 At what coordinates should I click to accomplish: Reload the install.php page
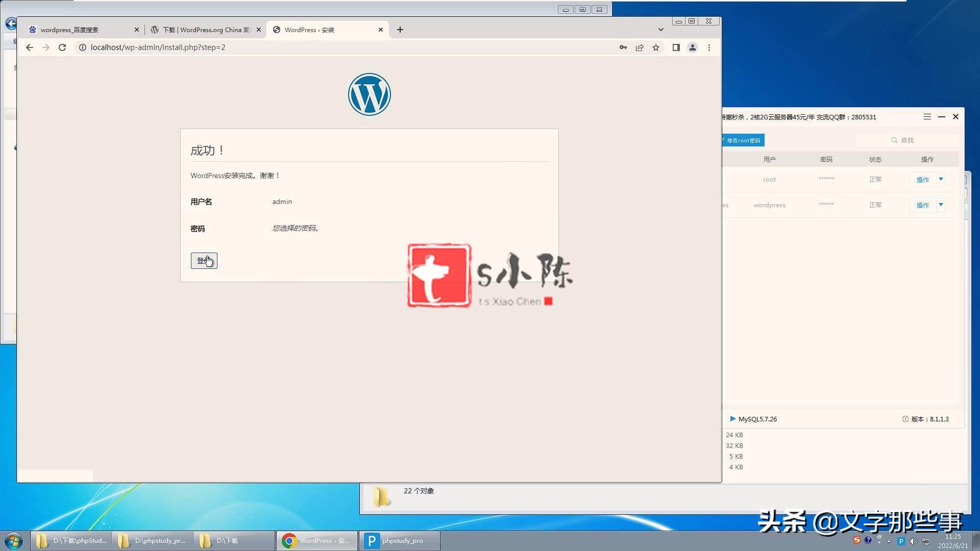[x=62, y=47]
